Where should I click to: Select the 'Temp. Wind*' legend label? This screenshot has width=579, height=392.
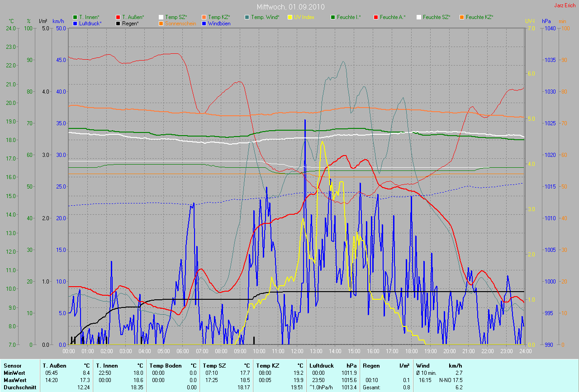pos(265,17)
